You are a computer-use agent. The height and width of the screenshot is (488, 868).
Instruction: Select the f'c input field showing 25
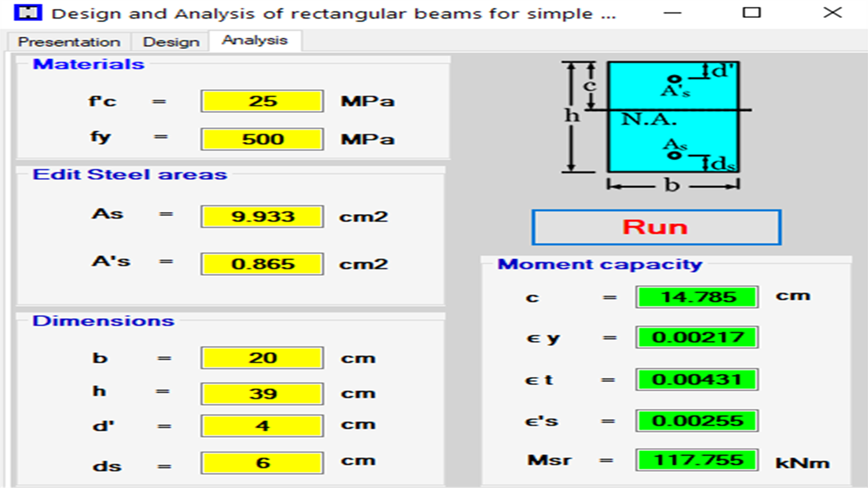point(261,100)
